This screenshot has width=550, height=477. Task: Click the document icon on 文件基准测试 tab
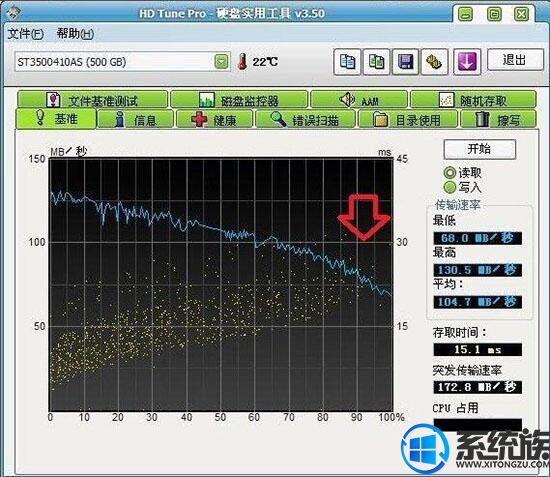point(54,100)
